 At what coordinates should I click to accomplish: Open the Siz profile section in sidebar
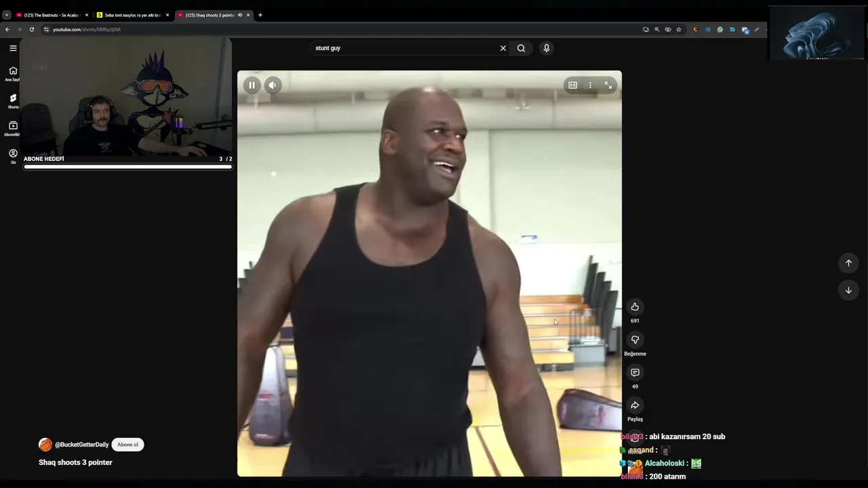click(13, 156)
